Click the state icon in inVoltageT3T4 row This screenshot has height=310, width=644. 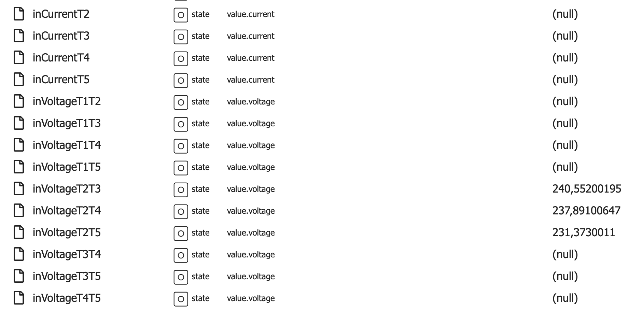pyautogui.click(x=181, y=255)
